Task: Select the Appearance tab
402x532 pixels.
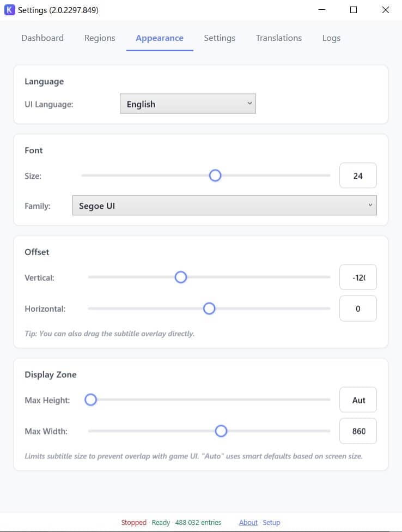Action: [160, 38]
